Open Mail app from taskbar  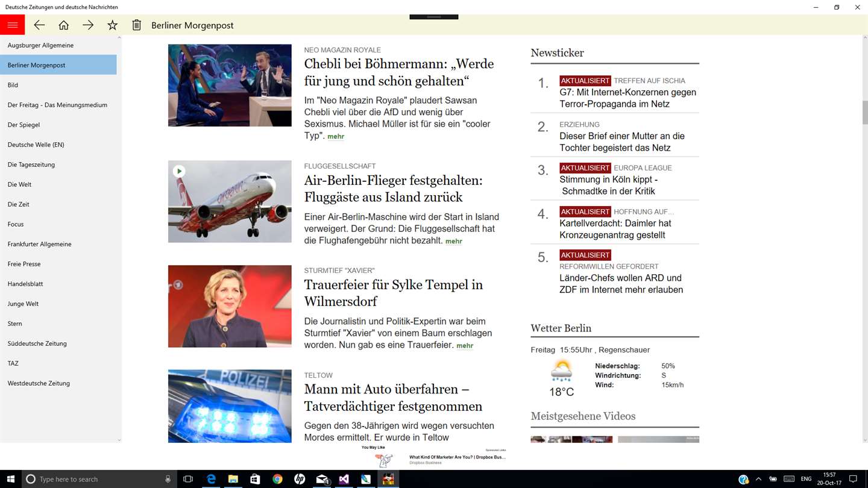322,479
